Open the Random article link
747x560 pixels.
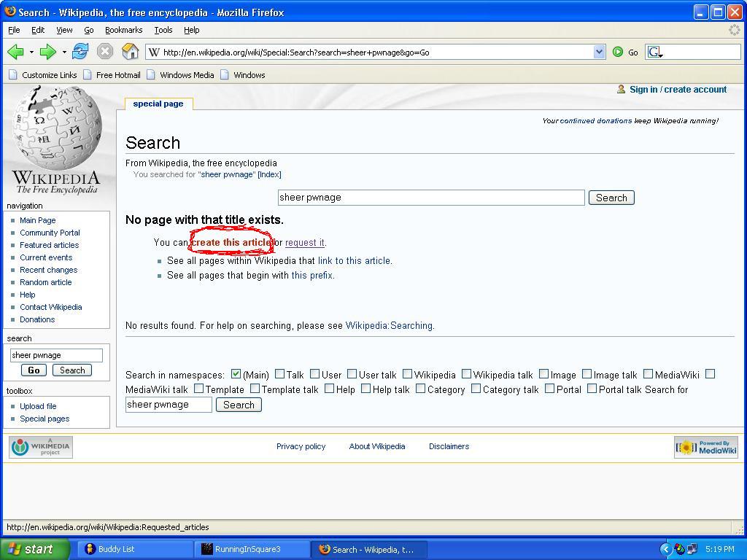point(46,282)
